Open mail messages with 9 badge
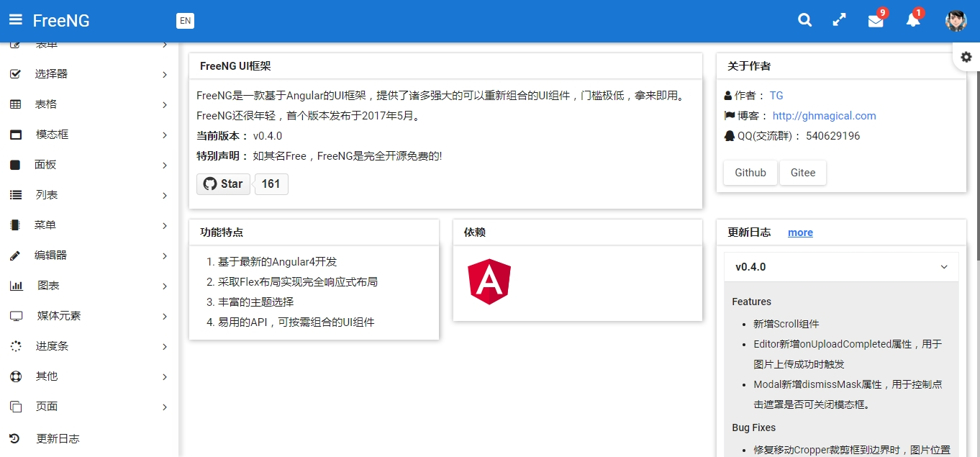Image resolution: width=980 pixels, height=457 pixels. click(x=876, y=19)
